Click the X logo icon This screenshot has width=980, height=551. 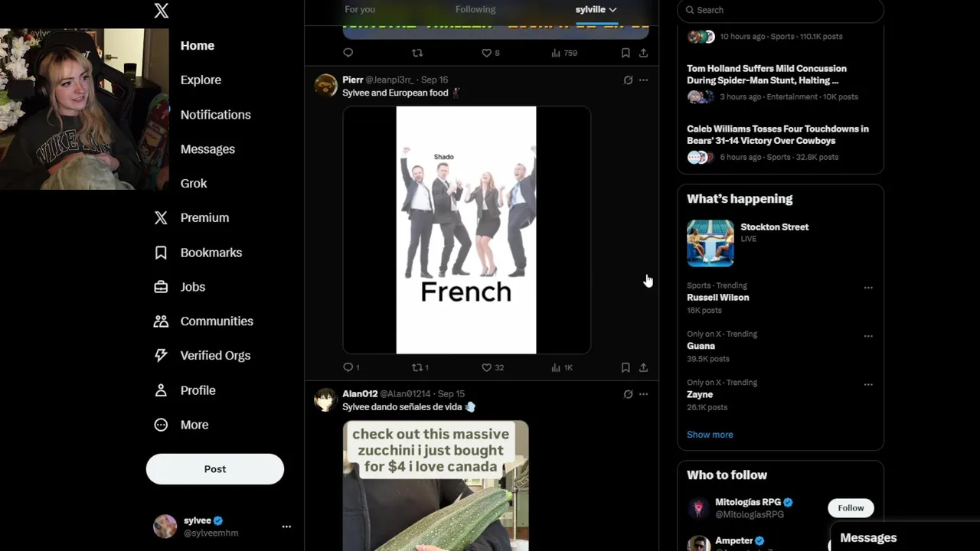point(161,11)
